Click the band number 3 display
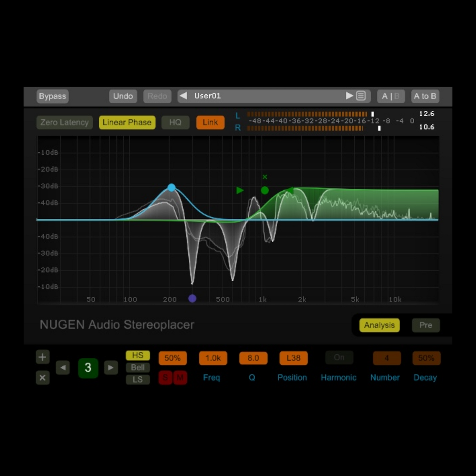Screen dimensions: 476x476 88,368
